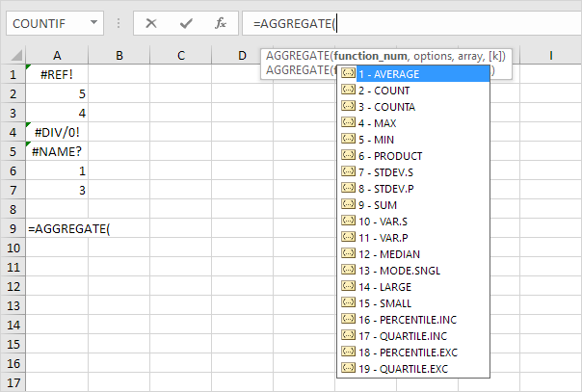Choose 2 - COUNT option
The width and height of the screenshot is (582, 392).
[413, 91]
